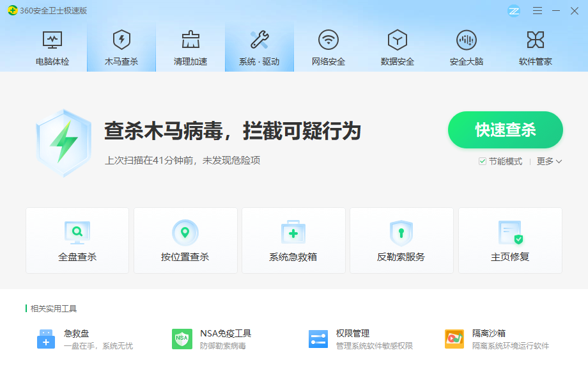Open the hamburger main menu
588x371 pixels.
click(x=537, y=11)
